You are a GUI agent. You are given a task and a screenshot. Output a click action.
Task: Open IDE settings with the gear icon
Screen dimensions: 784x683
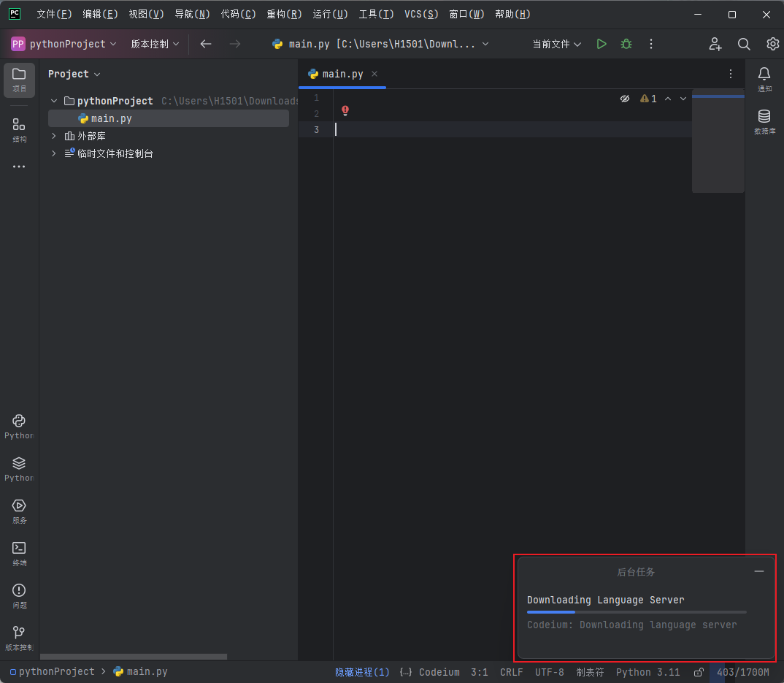pos(773,44)
